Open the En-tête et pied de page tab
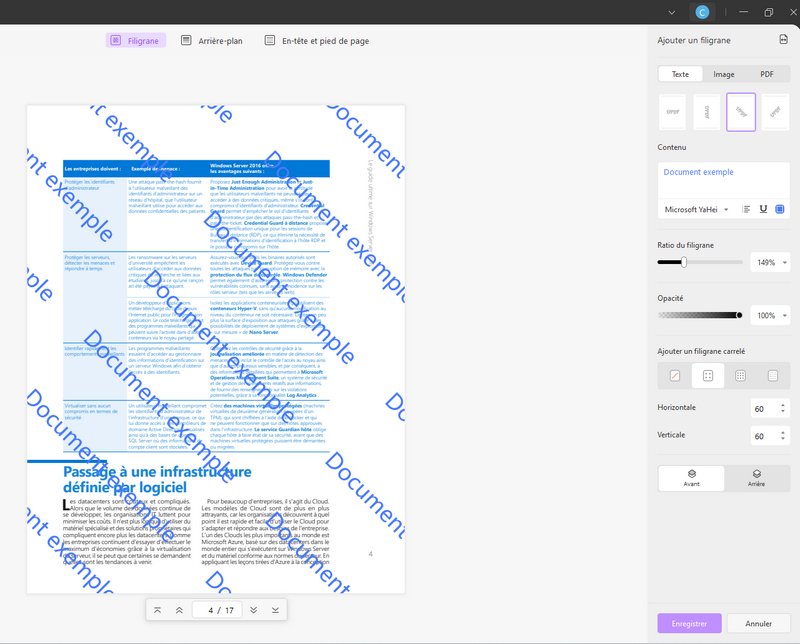 pyautogui.click(x=317, y=40)
